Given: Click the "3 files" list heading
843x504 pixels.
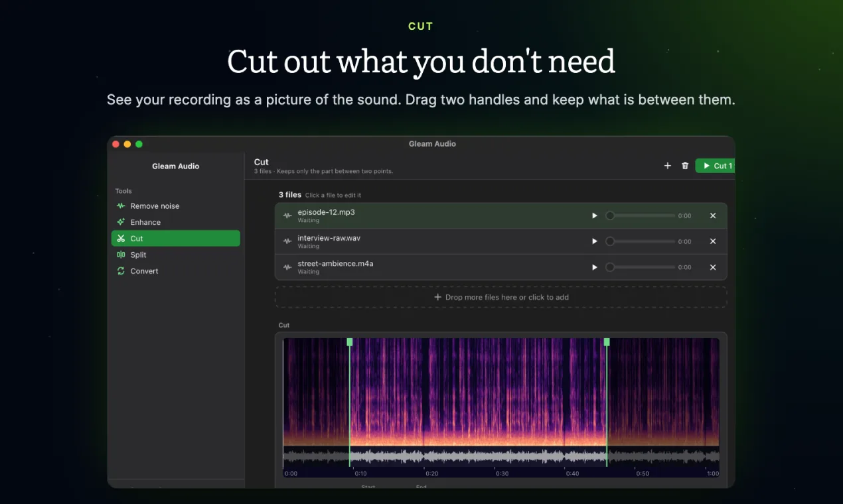Looking at the screenshot, I should click(290, 195).
